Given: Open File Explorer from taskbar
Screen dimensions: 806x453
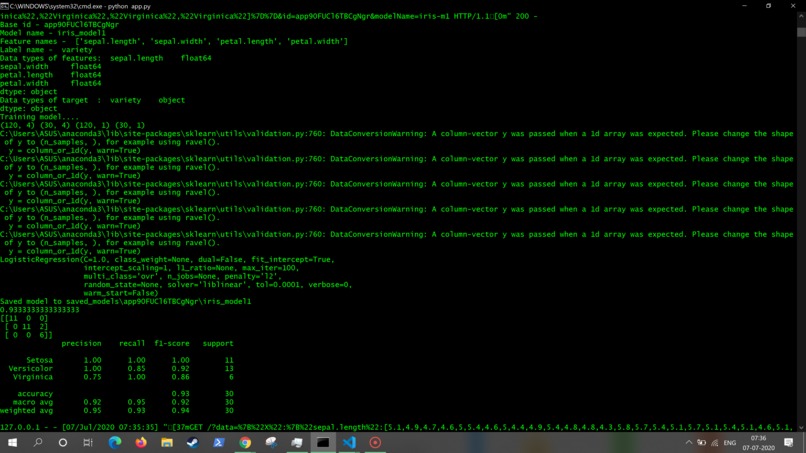Looking at the screenshot, I should (167, 442).
